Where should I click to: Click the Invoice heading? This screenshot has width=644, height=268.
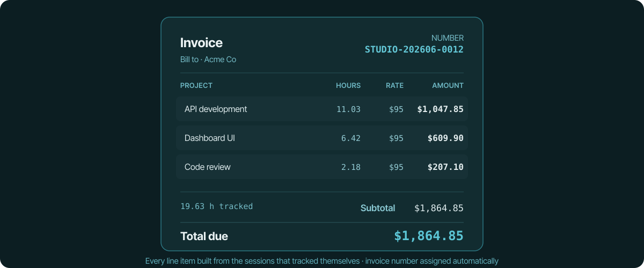[201, 43]
